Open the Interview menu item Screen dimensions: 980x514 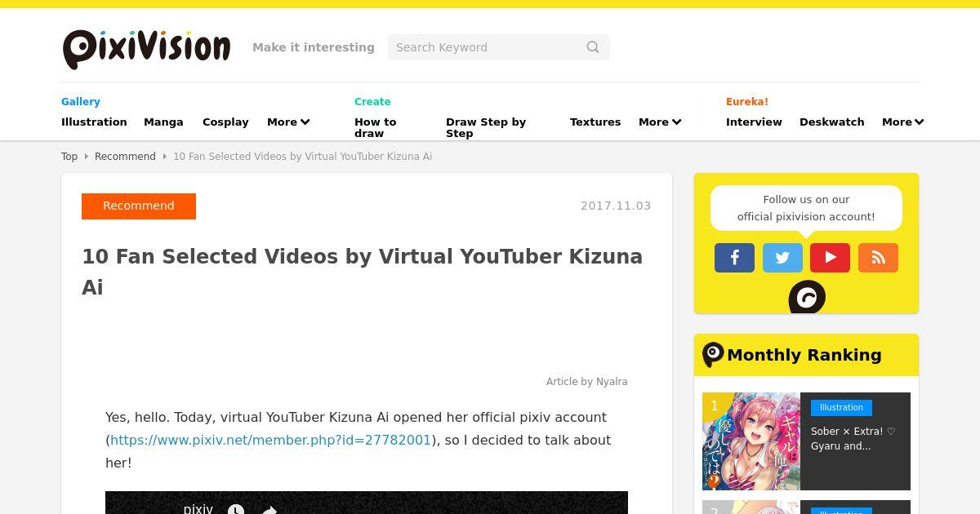coord(754,122)
